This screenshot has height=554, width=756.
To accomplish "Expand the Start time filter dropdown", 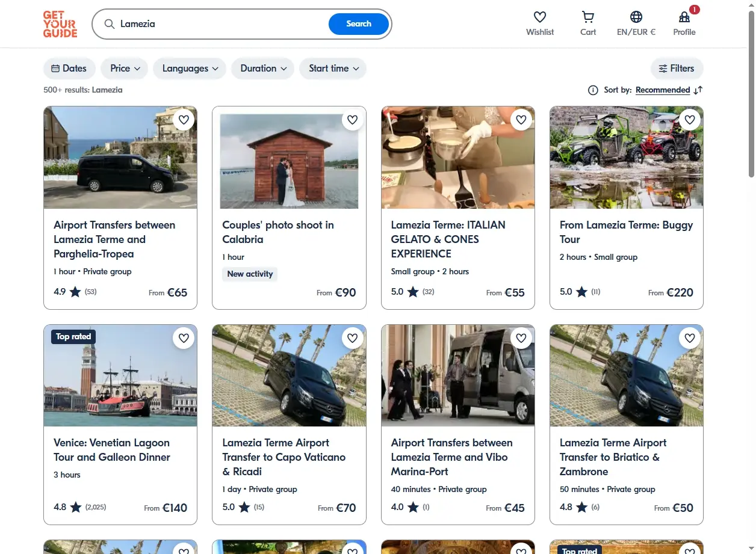I will point(333,69).
